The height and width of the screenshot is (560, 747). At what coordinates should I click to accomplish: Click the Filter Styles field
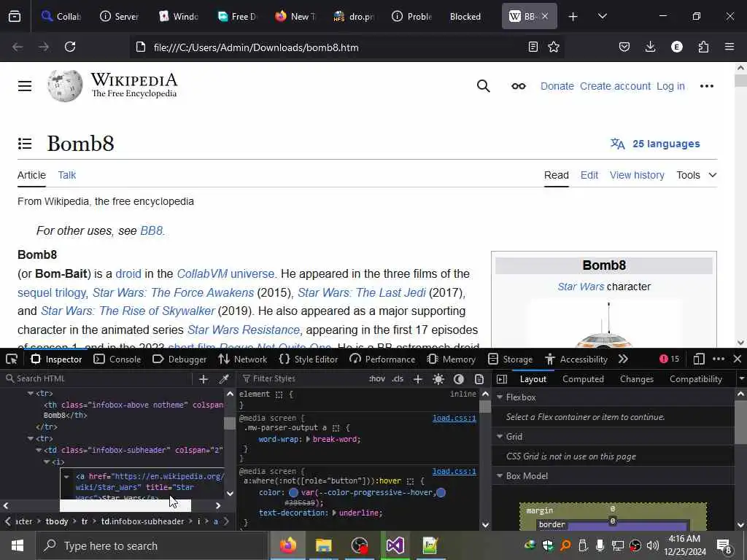point(303,379)
